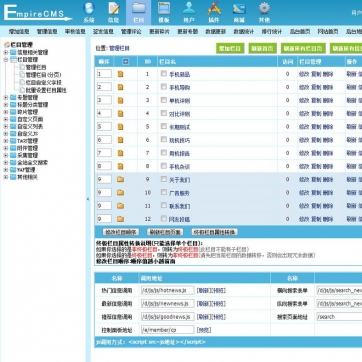Expand the 附件管理 tree node
This screenshot has height=362, width=362.
coord(6,148)
